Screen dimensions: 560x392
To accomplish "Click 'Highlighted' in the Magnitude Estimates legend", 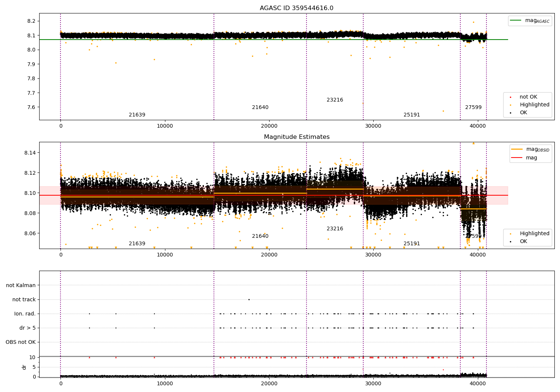I will pyautogui.click(x=535, y=234).
